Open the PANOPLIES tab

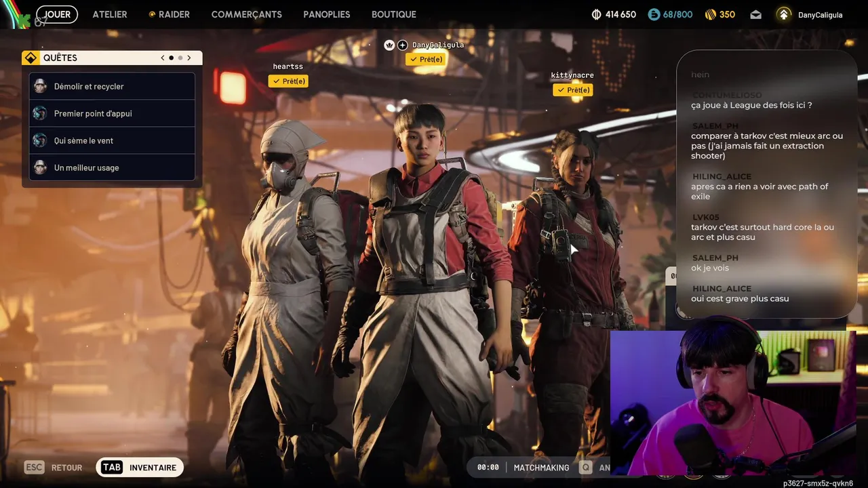[327, 14]
